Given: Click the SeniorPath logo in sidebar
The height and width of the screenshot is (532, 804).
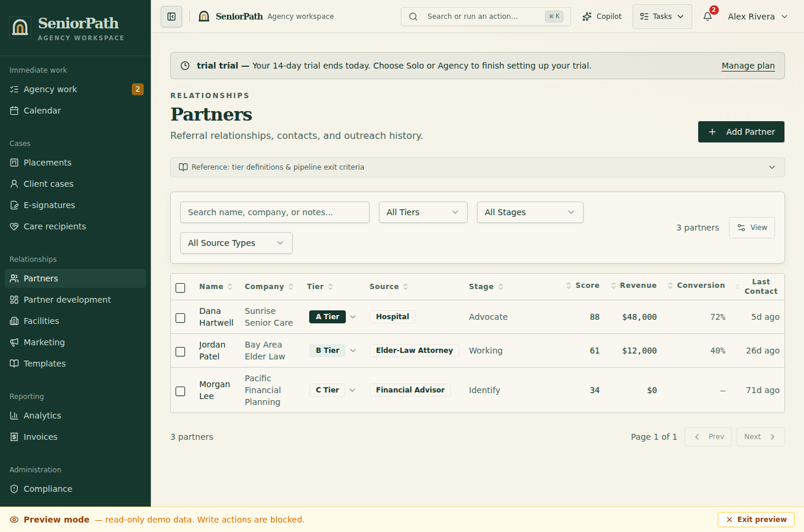Looking at the screenshot, I should pos(20,28).
